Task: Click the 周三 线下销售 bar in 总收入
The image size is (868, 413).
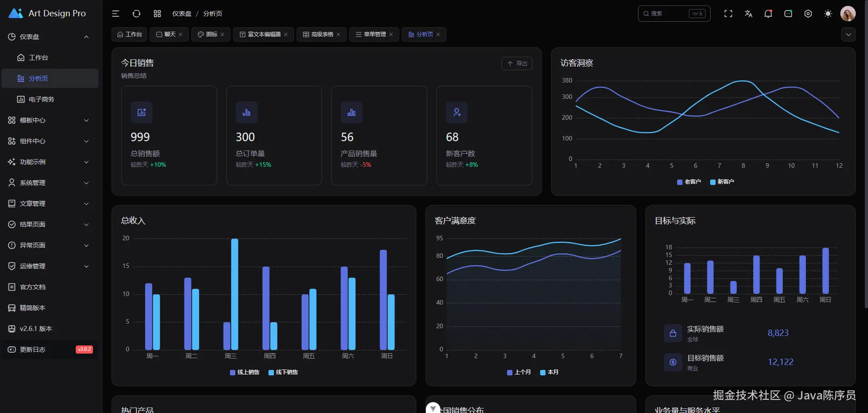Action: pos(234,294)
